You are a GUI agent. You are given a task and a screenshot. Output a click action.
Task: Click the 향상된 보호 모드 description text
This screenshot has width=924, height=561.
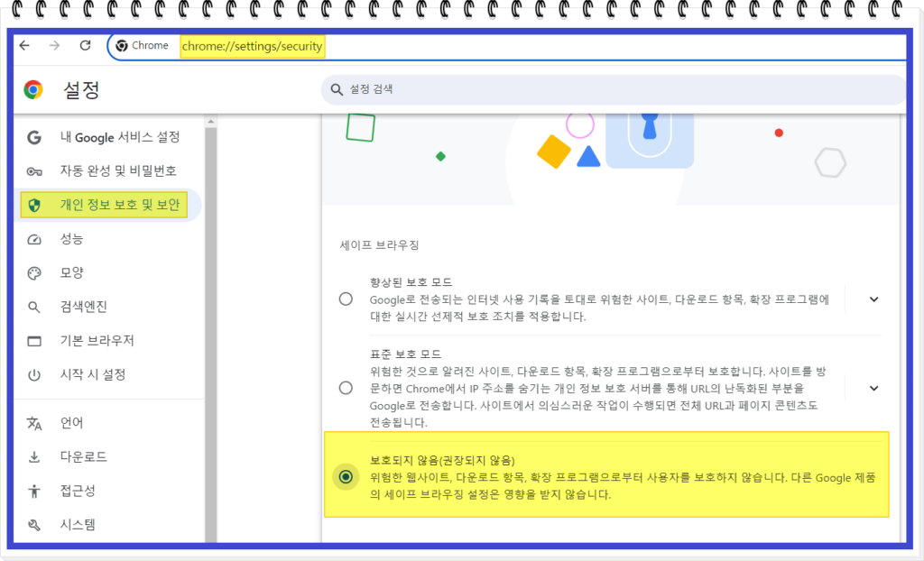point(599,308)
